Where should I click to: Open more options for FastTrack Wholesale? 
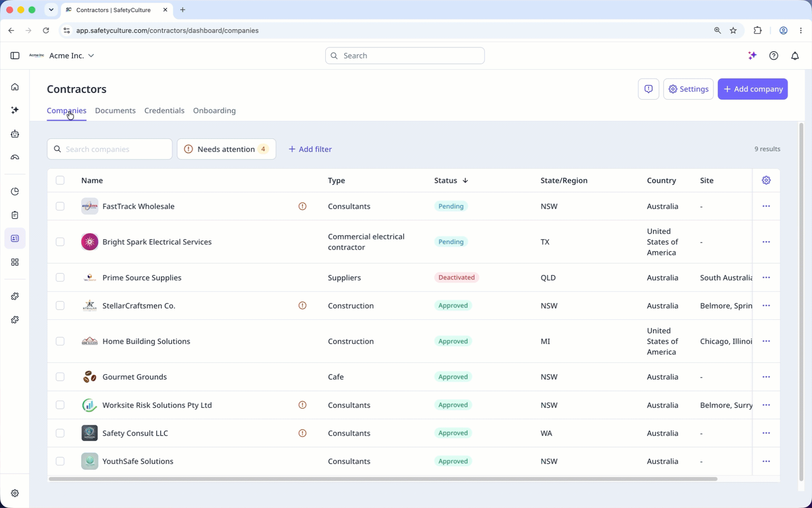(766, 206)
